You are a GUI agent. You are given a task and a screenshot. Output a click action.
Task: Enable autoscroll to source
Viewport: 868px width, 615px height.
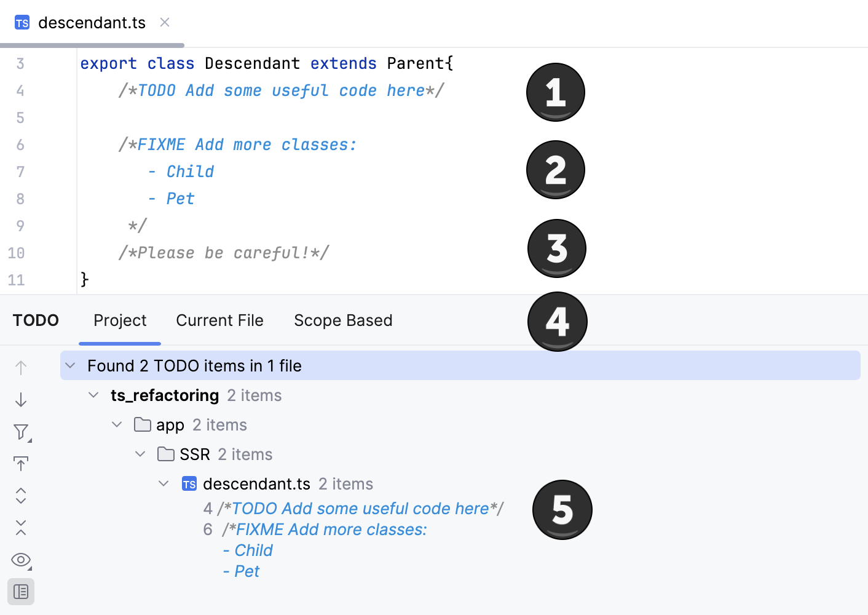(21, 463)
